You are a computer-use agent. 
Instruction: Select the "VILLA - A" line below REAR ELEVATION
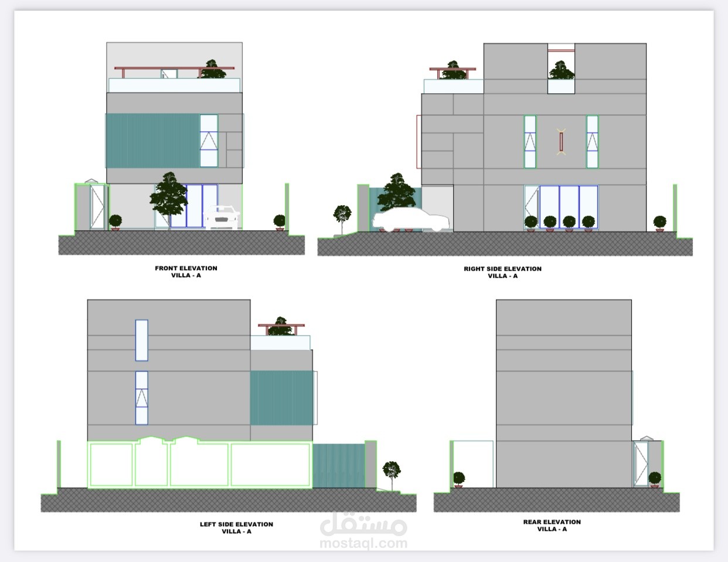click(x=552, y=529)
